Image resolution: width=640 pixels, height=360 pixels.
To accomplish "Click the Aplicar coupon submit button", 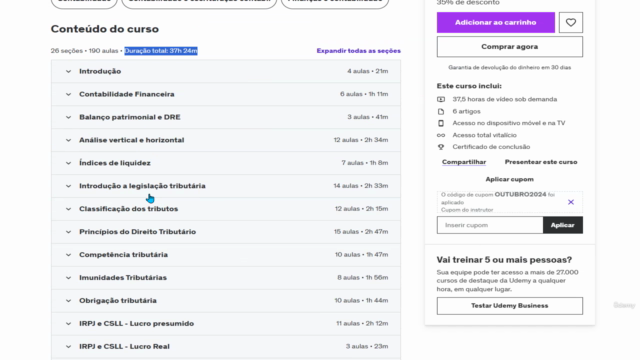I will [x=562, y=225].
